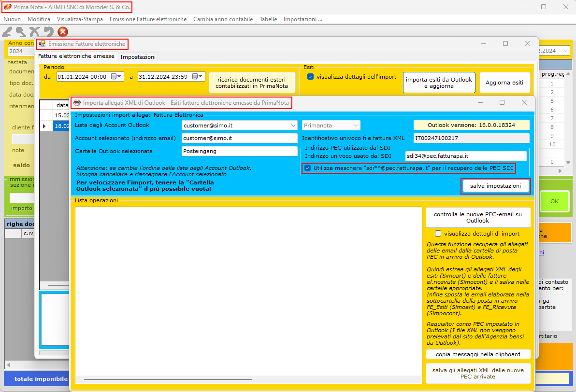This screenshot has height=392, width=576.
Task: Click the salva impostazioni button
Action: [495, 186]
